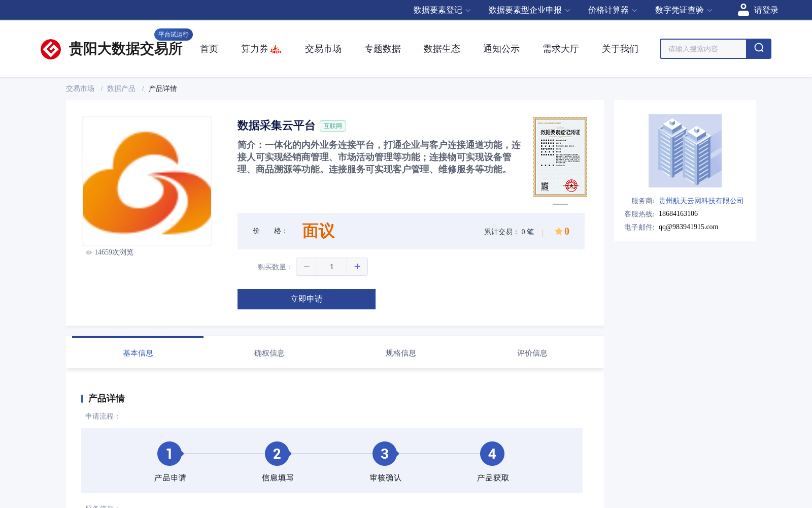Click the eye icon beside 14659次浏览
This screenshot has width=812, height=508.
coord(89,252)
